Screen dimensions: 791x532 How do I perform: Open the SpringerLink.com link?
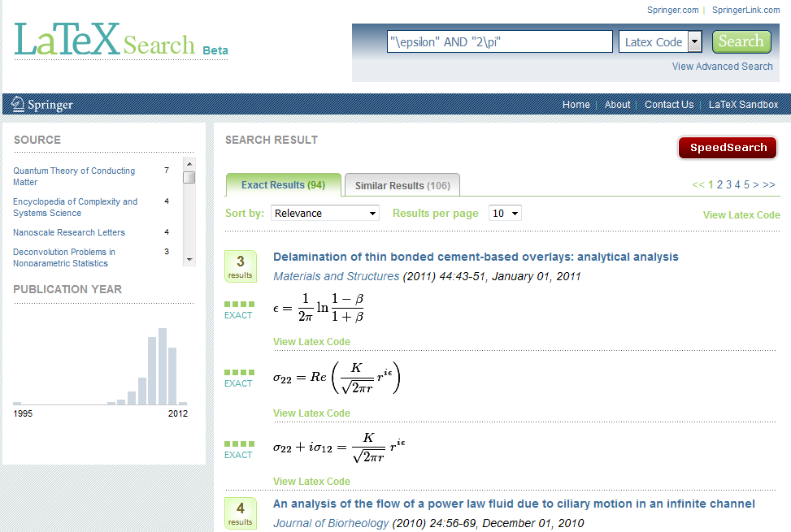point(745,10)
